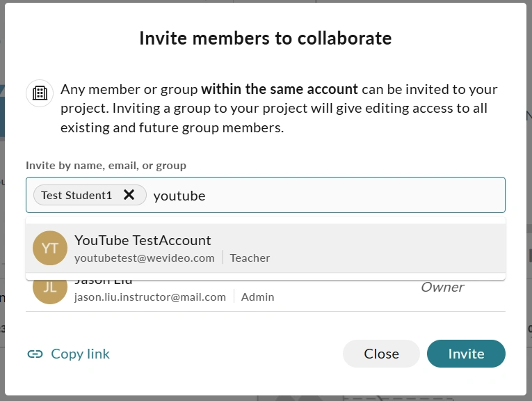Close the invite dialog
532x401 pixels.
[381, 354]
